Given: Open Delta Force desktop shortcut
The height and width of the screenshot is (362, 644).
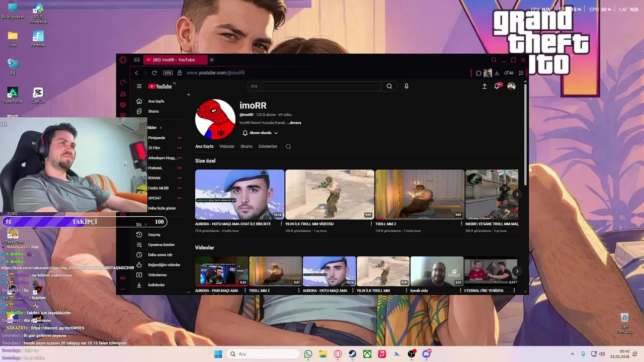Looking at the screenshot, I should click(x=13, y=95).
